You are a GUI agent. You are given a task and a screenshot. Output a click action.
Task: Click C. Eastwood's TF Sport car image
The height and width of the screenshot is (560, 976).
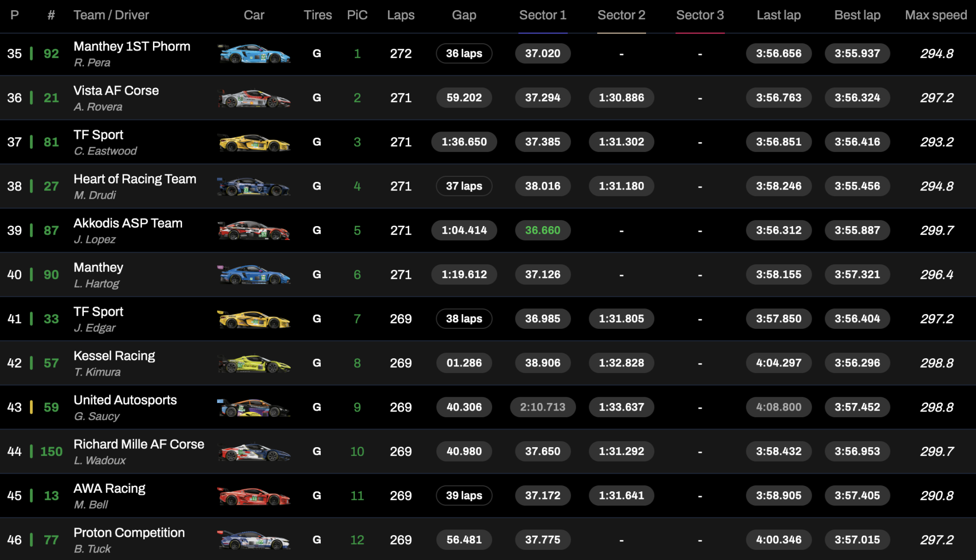[x=254, y=142]
